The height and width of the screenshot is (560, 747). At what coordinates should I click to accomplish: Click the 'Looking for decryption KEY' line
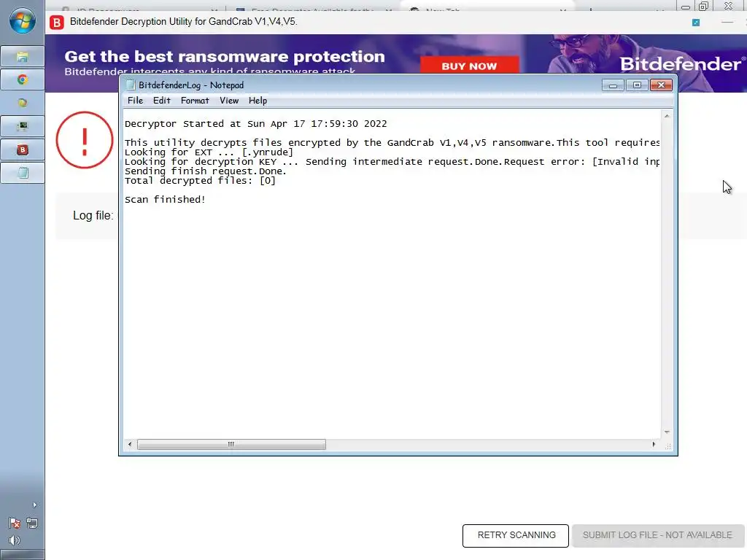click(x=392, y=162)
